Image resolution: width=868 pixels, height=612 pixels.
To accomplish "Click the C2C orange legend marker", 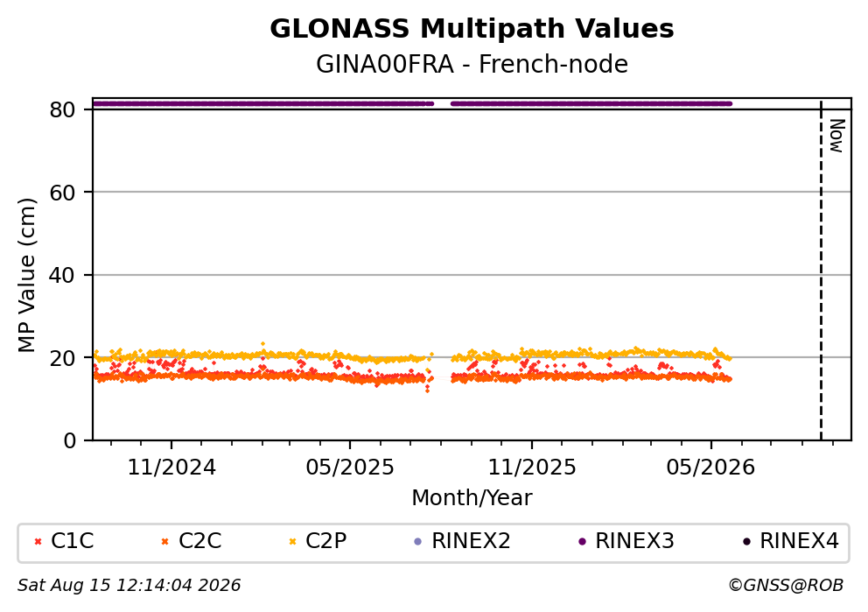I will pyautogui.click(x=164, y=542).
